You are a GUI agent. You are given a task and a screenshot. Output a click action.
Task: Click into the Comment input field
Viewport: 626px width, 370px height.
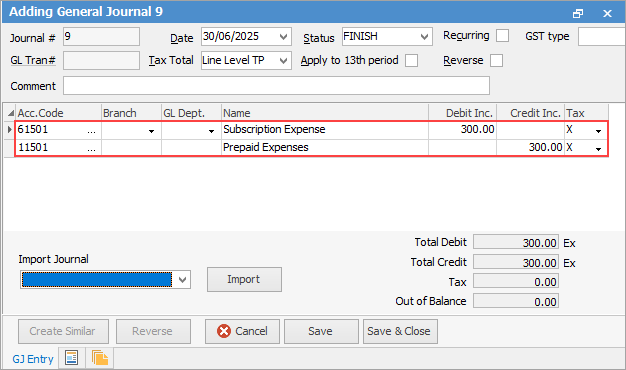[x=276, y=86]
